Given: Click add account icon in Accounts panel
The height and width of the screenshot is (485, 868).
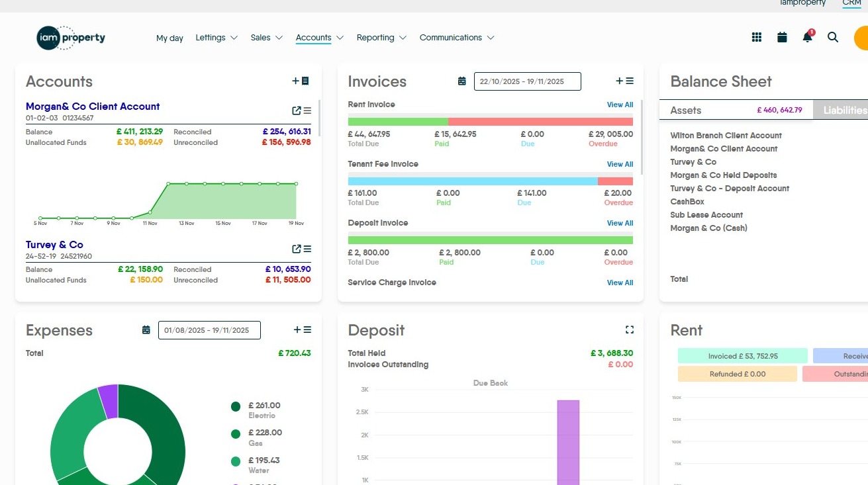Looking at the screenshot, I should tap(301, 81).
